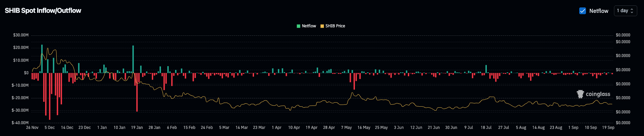Select the 24 Feb date label
644x136 pixels.
[207, 128]
